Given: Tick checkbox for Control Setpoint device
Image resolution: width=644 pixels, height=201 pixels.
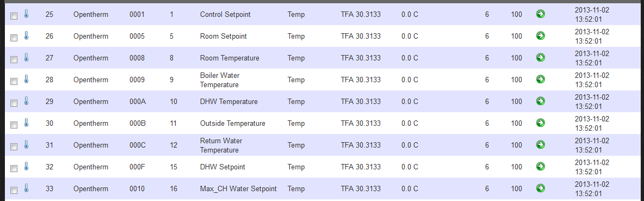Looking at the screenshot, I should point(14,16).
